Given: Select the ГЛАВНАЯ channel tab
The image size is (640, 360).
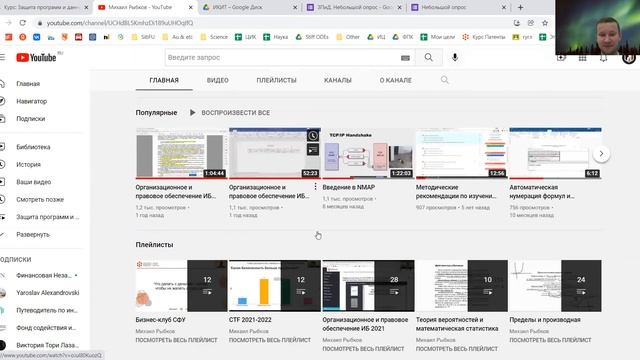Looking at the screenshot, I should (164, 80).
